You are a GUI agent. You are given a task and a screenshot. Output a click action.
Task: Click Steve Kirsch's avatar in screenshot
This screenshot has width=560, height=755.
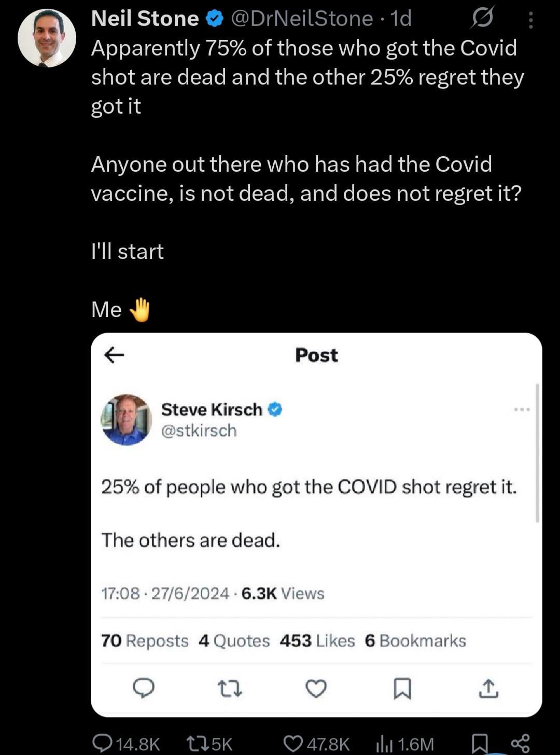126,420
